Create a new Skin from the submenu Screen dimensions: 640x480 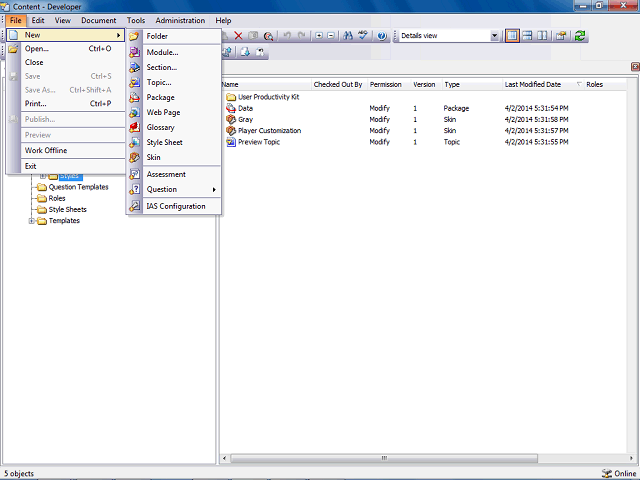click(174, 157)
